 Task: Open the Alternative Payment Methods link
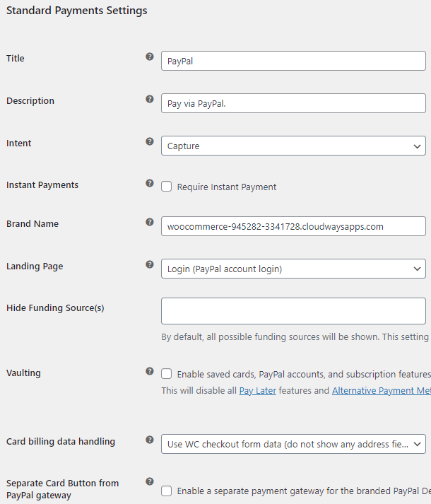point(381,390)
